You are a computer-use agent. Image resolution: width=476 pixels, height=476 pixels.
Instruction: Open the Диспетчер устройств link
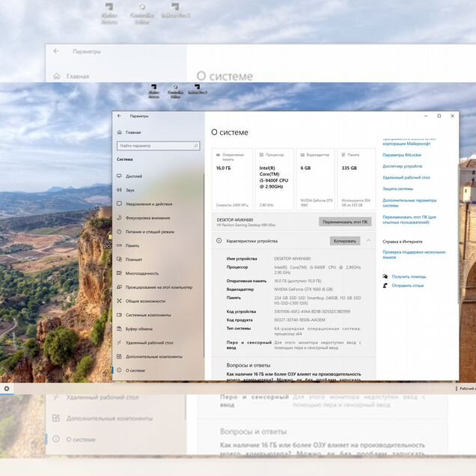pos(402,166)
